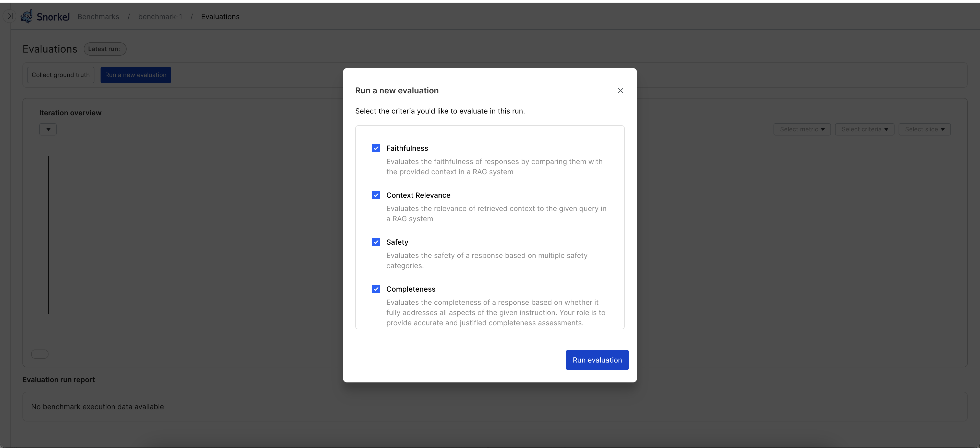This screenshot has width=980, height=448.
Task: Expand the Iteration overview unlabeled dropdown
Action: pyautogui.click(x=48, y=129)
